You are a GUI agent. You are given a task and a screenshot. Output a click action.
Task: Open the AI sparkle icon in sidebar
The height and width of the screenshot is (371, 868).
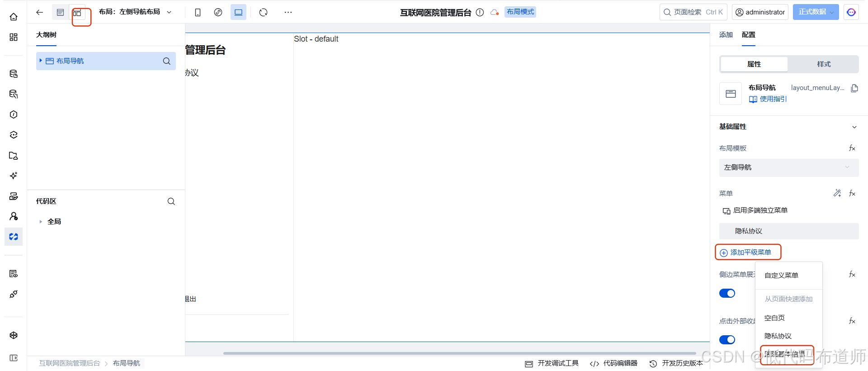point(14,176)
